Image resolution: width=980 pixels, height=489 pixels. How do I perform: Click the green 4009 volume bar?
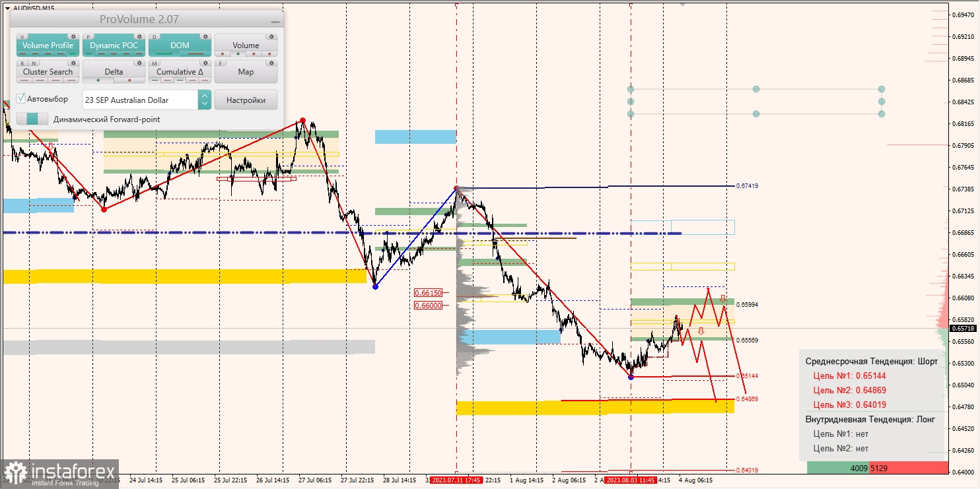[x=838, y=468]
